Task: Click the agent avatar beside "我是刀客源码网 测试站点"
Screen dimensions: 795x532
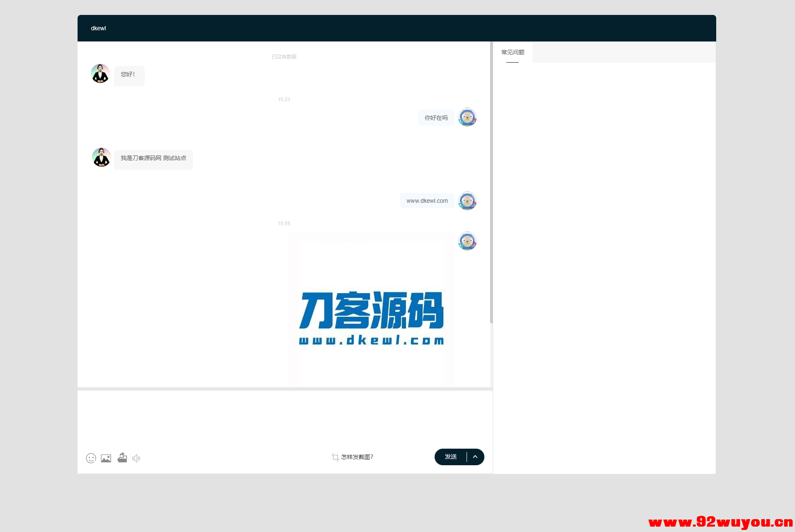Action: 101,157
